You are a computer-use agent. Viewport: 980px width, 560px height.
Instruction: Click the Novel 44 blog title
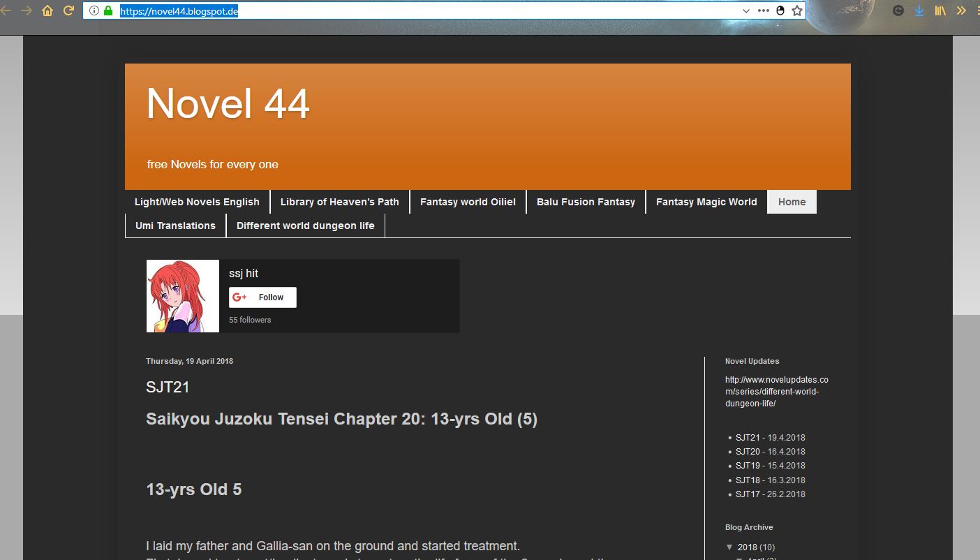(x=228, y=103)
